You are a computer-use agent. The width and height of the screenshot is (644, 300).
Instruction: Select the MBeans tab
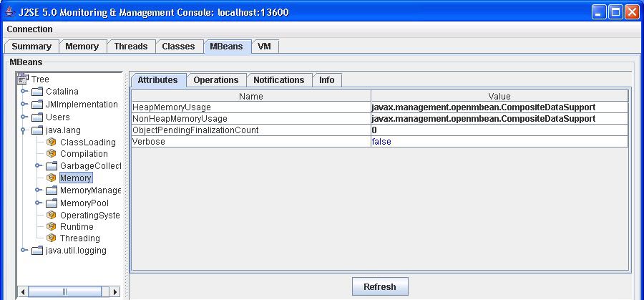(x=226, y=47)
